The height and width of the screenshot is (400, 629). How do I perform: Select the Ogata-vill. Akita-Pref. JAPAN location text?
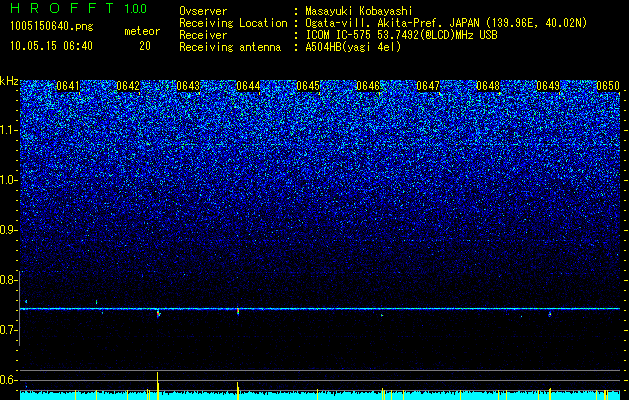(446, 23)
